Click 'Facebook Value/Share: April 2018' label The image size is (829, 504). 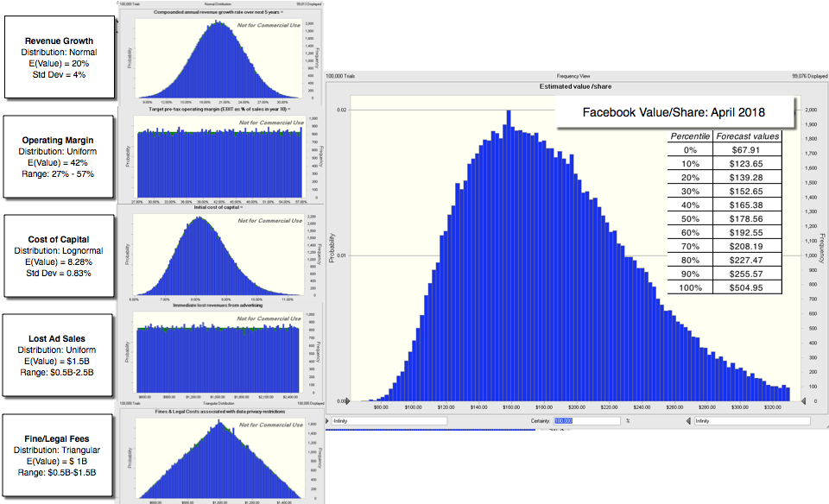click(674, 112)
